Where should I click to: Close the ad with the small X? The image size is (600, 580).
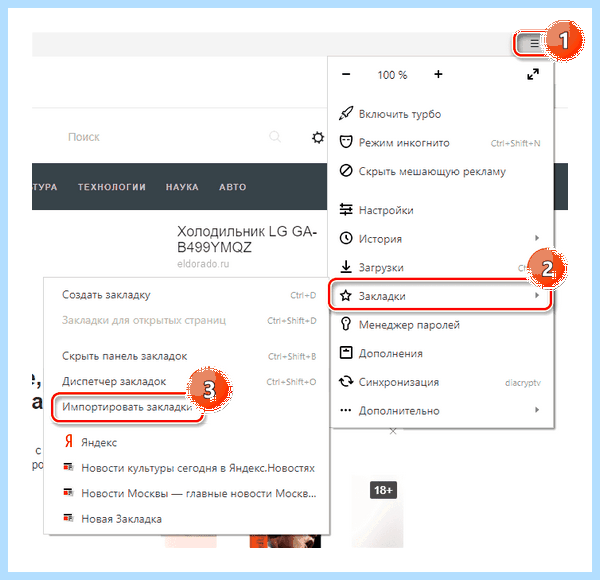pyautogui.click(x=393, y=432)
